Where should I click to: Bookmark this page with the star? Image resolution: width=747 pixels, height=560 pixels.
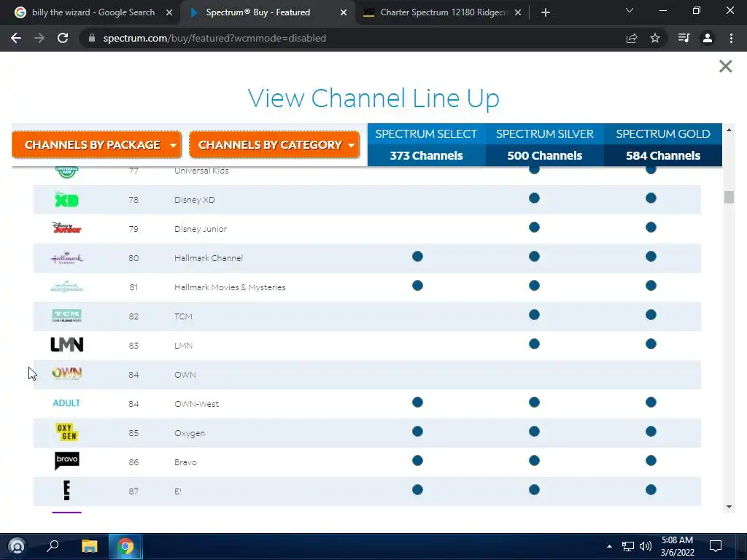tap(655, 38)
